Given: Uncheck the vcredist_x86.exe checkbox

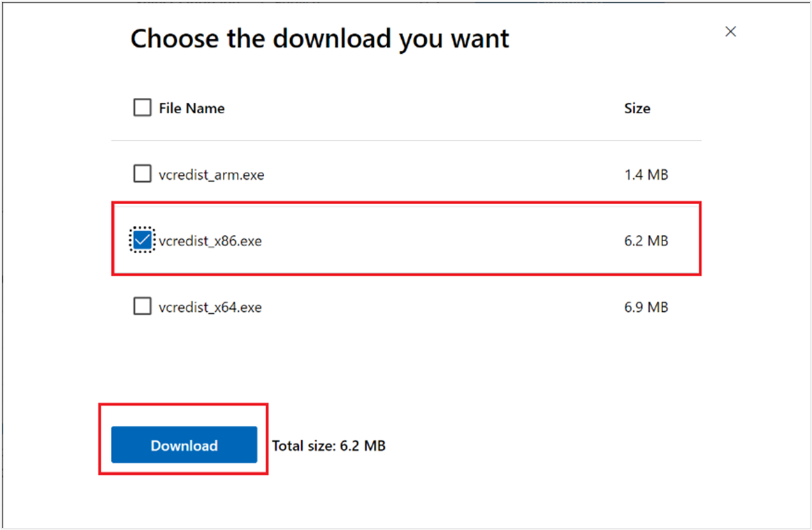Looking at the screenshot, I should (x=143, y=240).
